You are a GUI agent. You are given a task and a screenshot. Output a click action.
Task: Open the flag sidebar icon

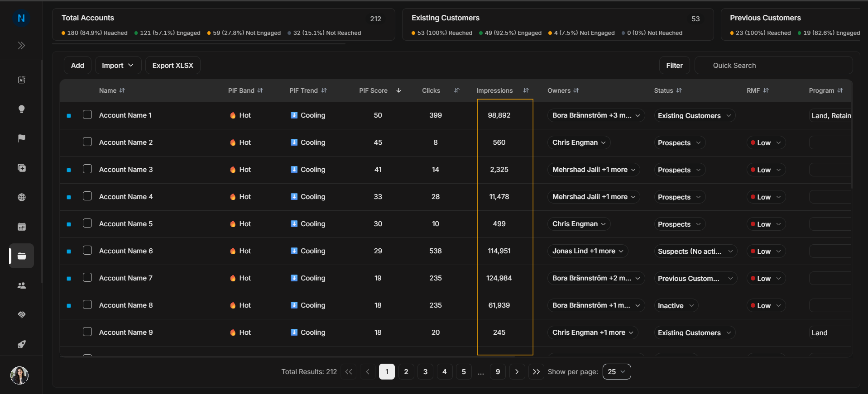point(21,138)
